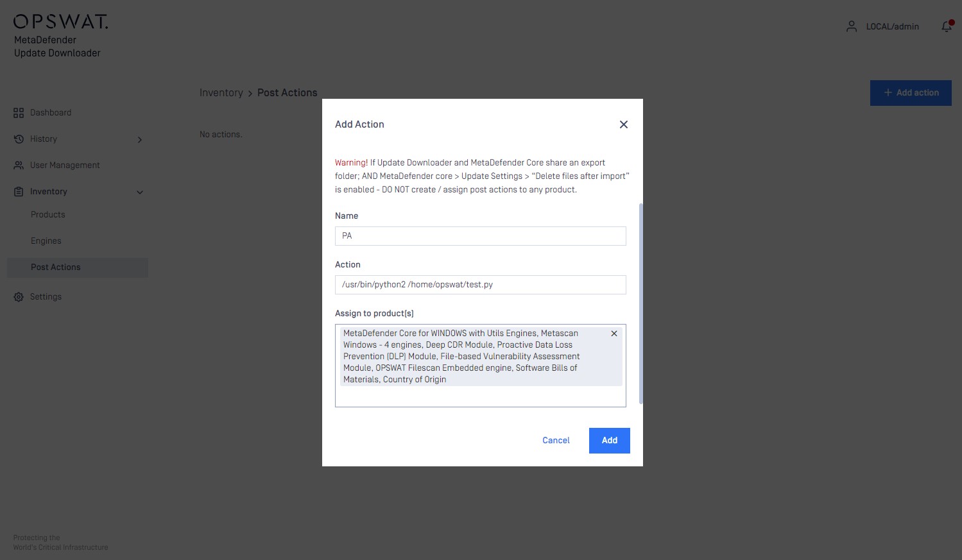Viewport: 962px width, 560px height.
Task: Collapse the Inventory submenu chevron
Action: tap(140, 192)
